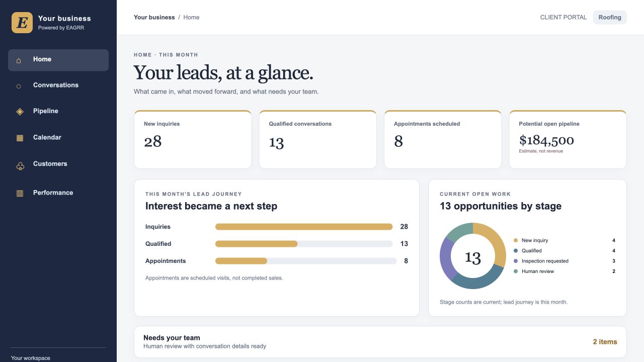Click the Qualified progress bar

coord(304,244)
